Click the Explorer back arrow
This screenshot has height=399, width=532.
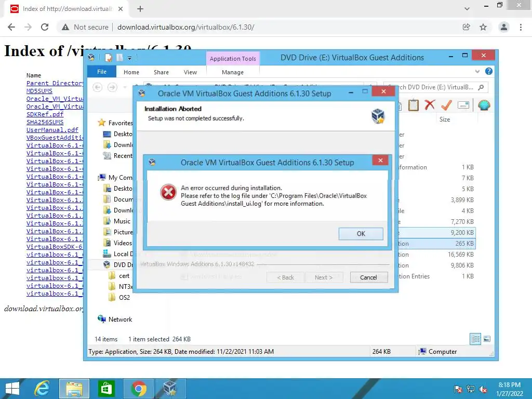(x=98, y=87)
